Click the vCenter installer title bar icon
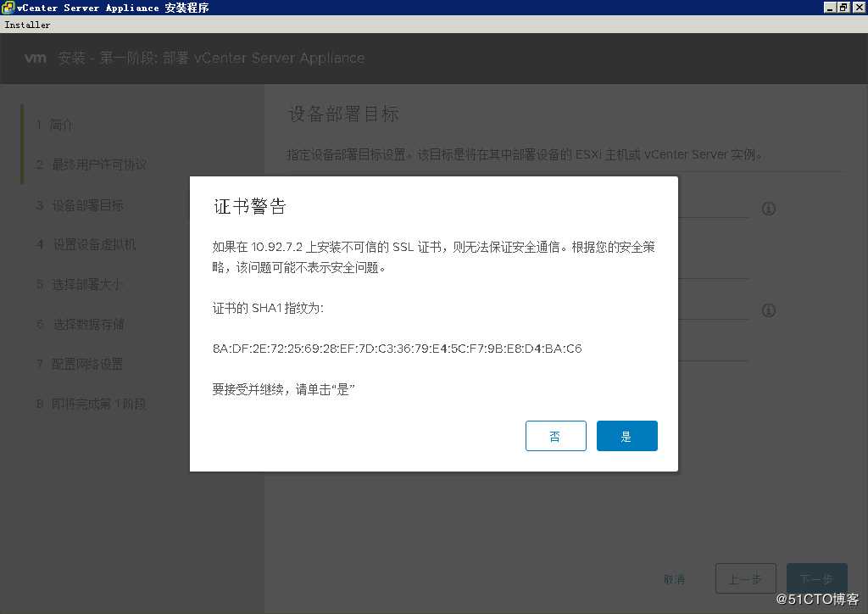Image resolution: width=868 pixels, height=614 pixels. (8, 7)
